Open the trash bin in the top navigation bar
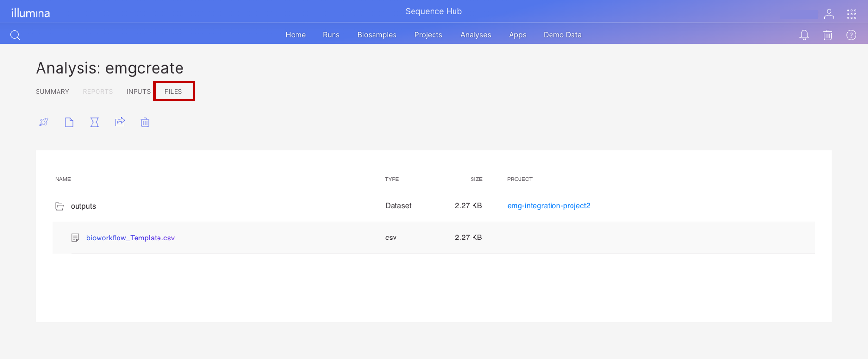This screenshot has width=868, height=359. click(828, 35)
